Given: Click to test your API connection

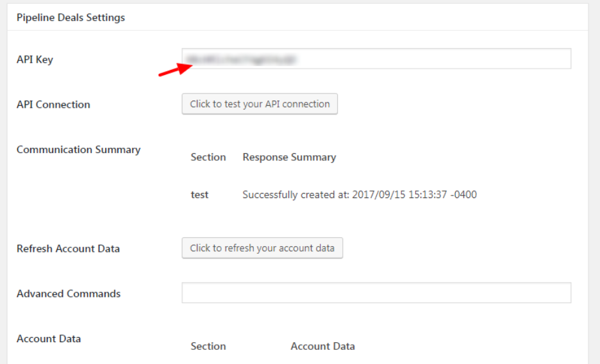Looking at the screenshot, I should coord(260,104).
